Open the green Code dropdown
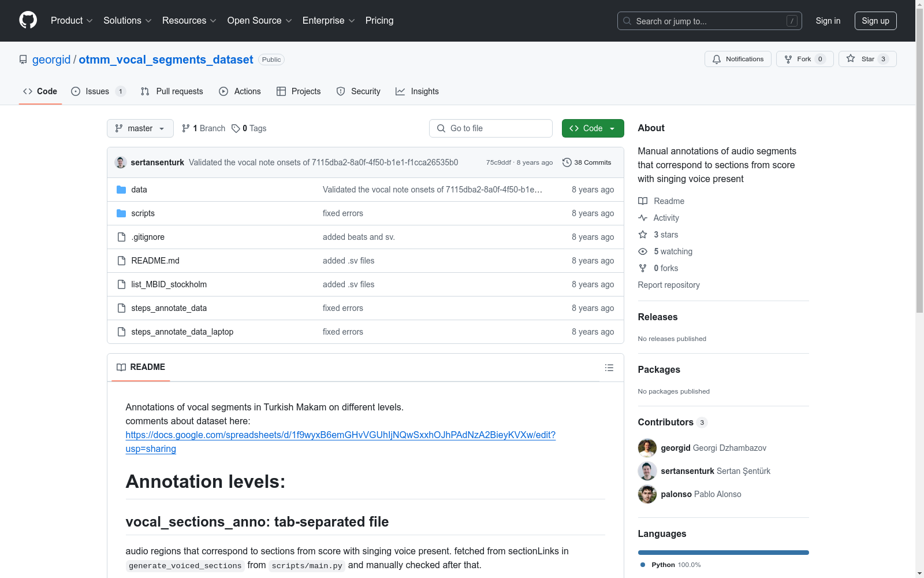This screenshot has width=924, height=578. (x=593, y=128)
